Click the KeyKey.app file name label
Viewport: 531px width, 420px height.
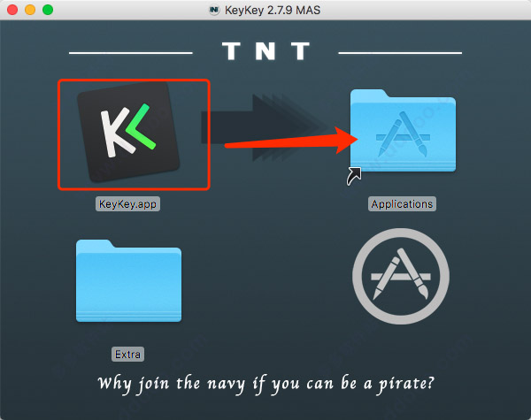click(x=127, y=204)
